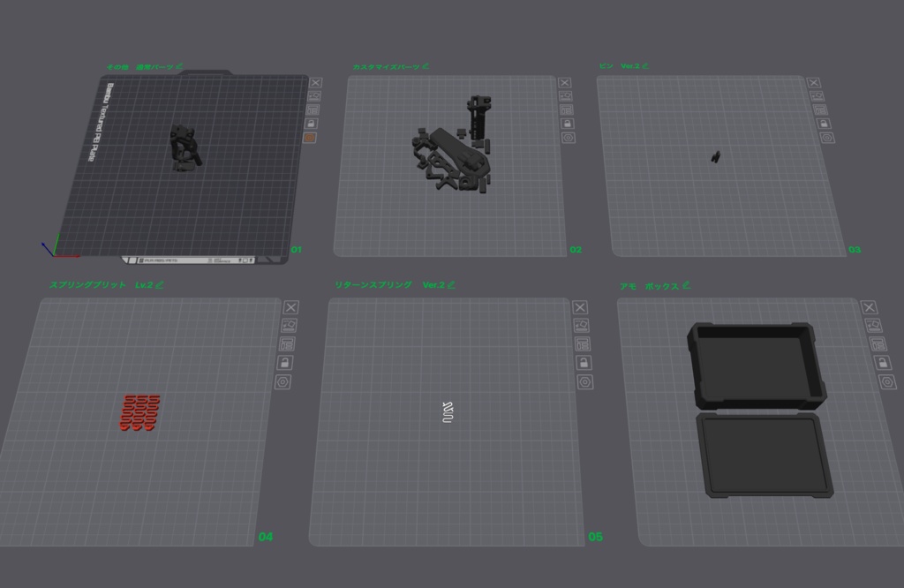Arrange objects on plate 03
The height and width of the screenshot is (588, 904).
point(820,109)
